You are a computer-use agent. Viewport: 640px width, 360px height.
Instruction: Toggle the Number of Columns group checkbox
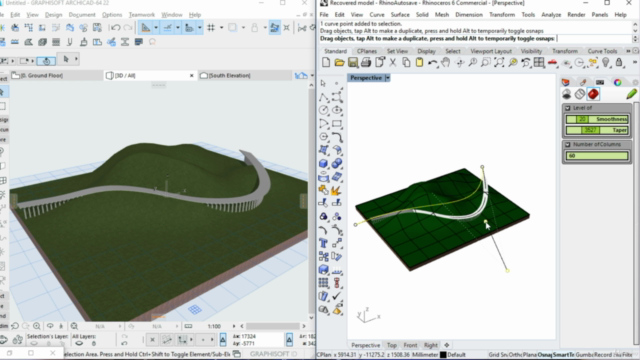567,144
